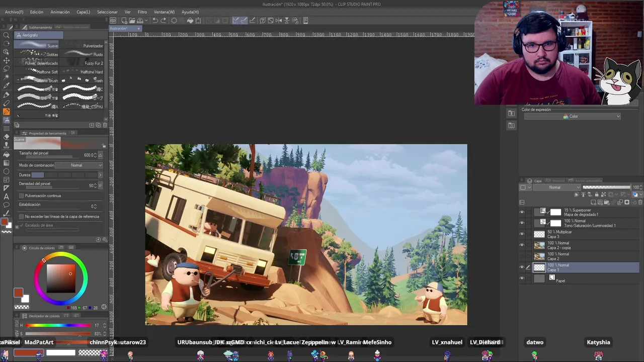Select the Eraser tool

[x=7, y=137]
